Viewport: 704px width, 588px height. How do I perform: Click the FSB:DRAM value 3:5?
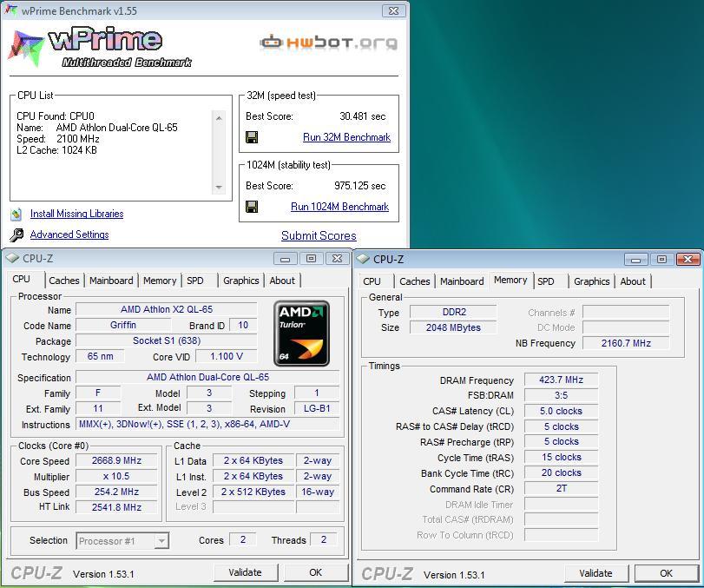pyautogui.click(x=562, y=395)
